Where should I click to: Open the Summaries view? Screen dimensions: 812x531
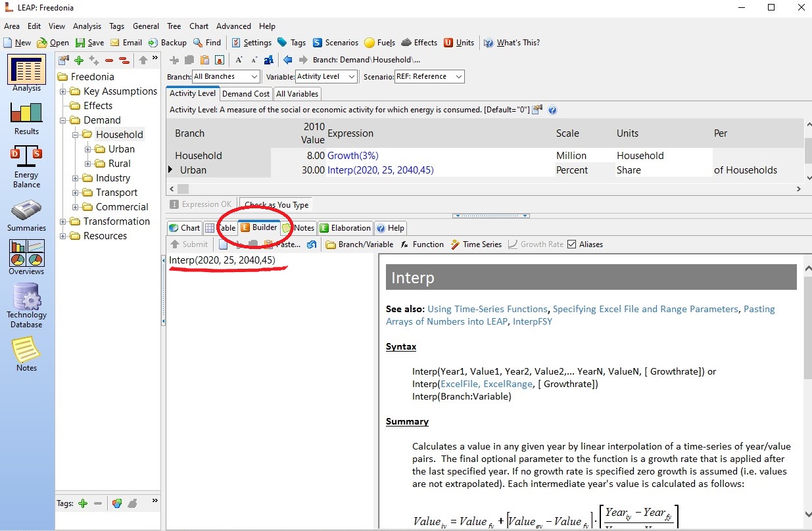tap(27, 216)
